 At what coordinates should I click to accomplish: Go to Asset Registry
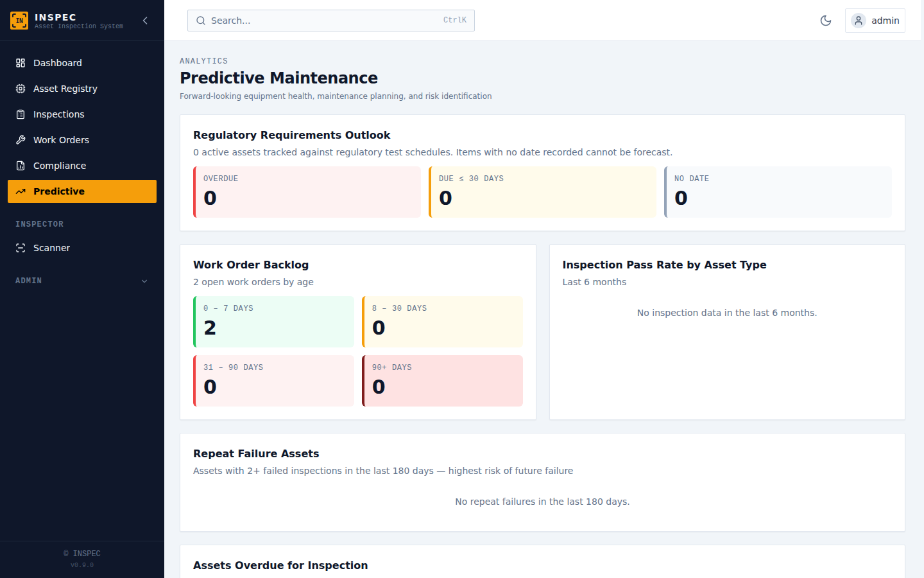82,89
